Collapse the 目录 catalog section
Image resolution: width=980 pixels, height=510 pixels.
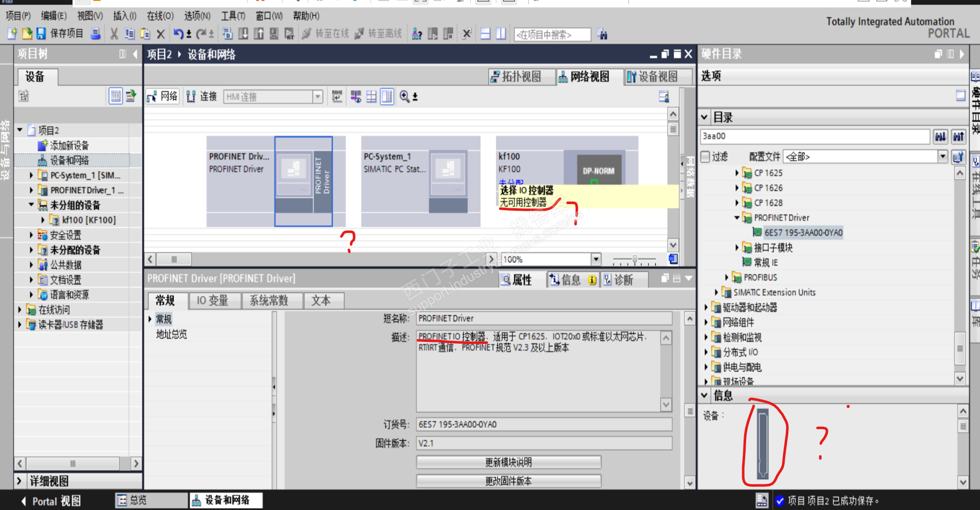pyautogui.click(x=705, y=117)
